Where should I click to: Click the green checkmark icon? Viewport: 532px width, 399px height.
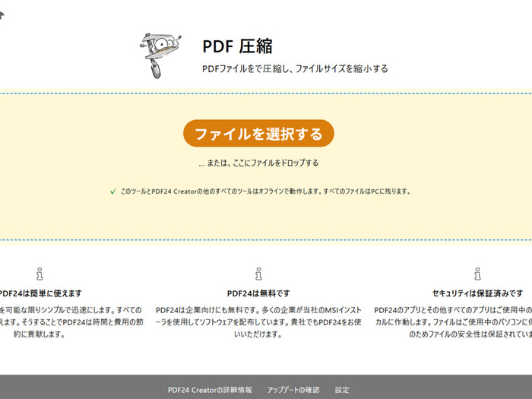click(113, 192)
